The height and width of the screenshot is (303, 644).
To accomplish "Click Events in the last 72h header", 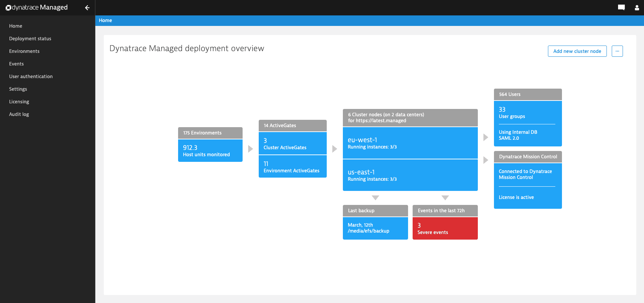I will coord(445,211).
